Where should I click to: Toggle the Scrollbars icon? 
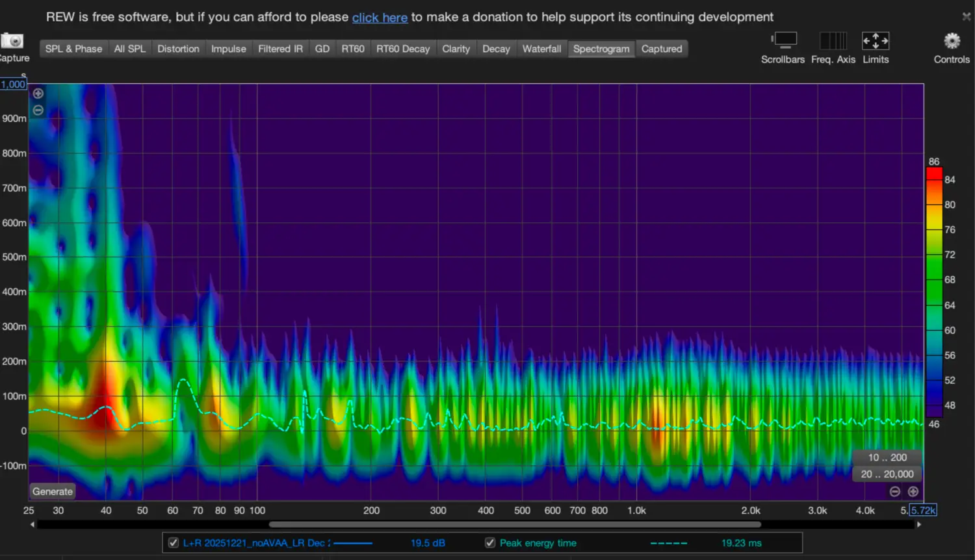tap(784, 41)
